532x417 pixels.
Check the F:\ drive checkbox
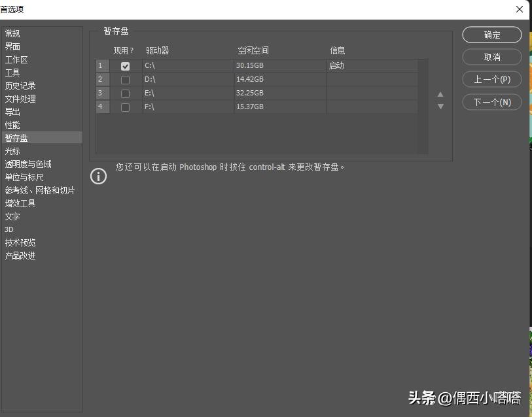point(125,107)
